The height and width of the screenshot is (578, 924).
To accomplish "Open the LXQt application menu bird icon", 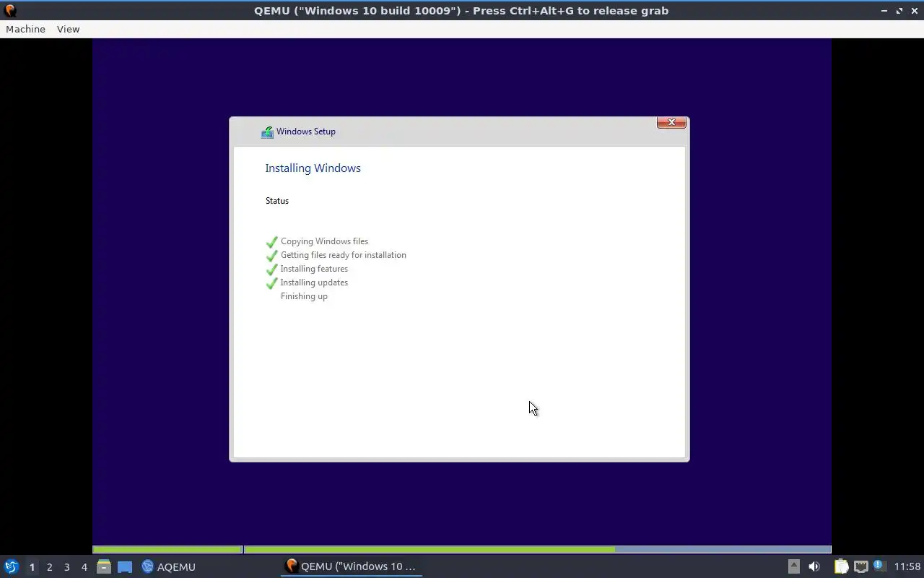I will [x=11, y=566].
